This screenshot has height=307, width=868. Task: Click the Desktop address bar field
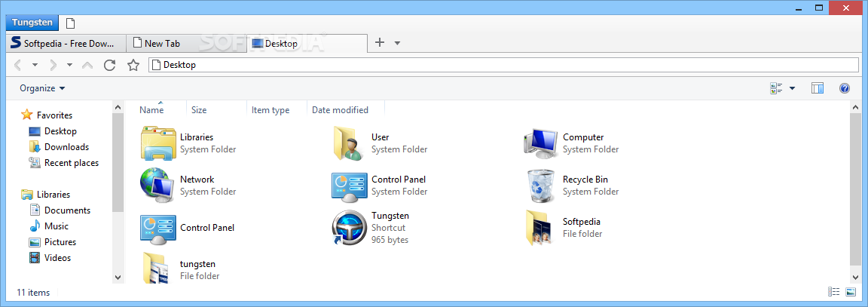tap(504, 65)
